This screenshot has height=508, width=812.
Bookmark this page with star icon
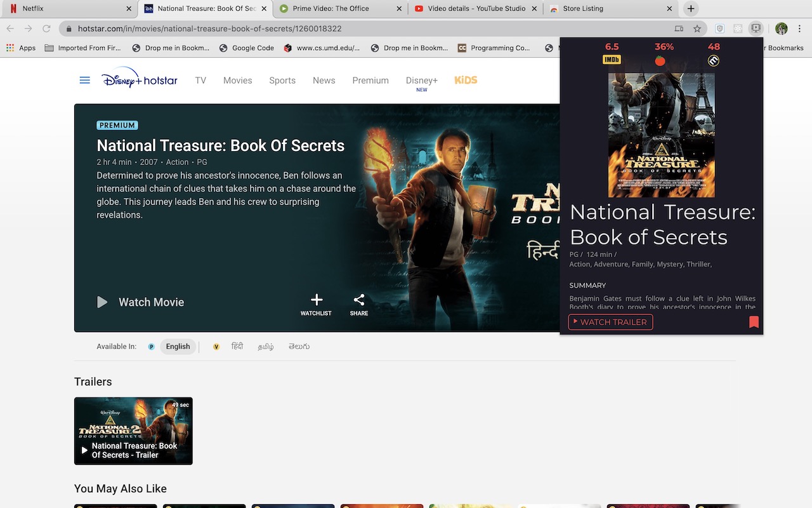tap(697, 29)
